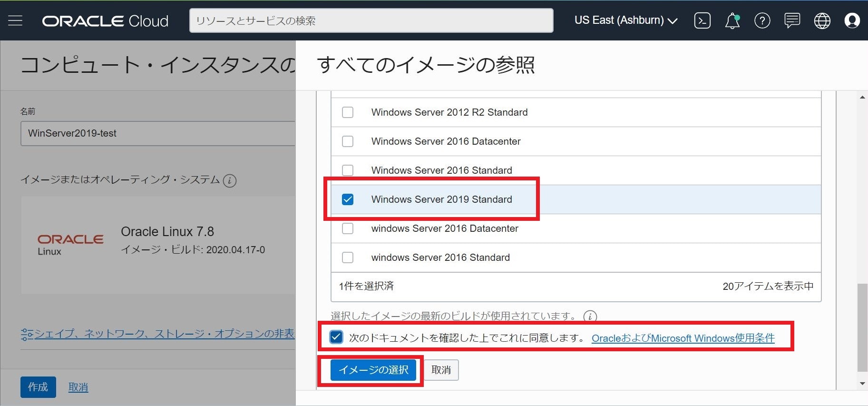
Task: Open the user profile avatar
Action: 852,20
